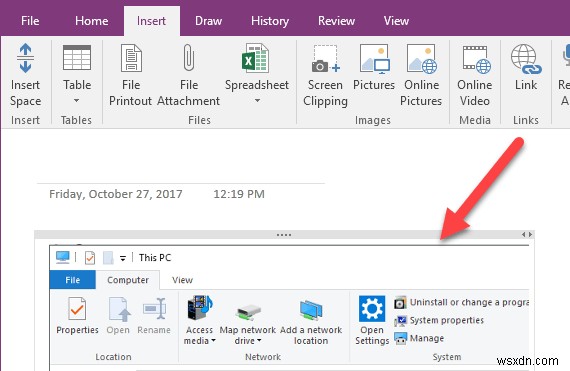The height and width of the screenshot is (371, 570).
Task: Select the View tab in Explorer clipping
Action: click(182, 280)
